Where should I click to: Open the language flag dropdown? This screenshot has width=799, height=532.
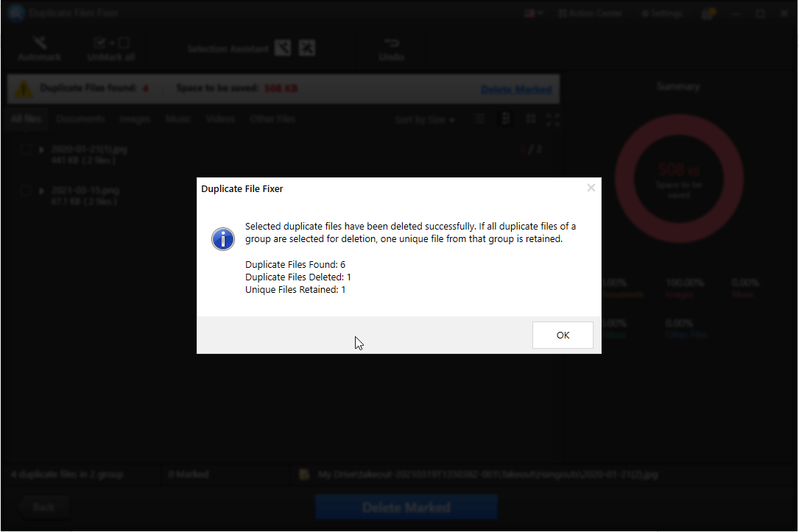coord(534,13)
